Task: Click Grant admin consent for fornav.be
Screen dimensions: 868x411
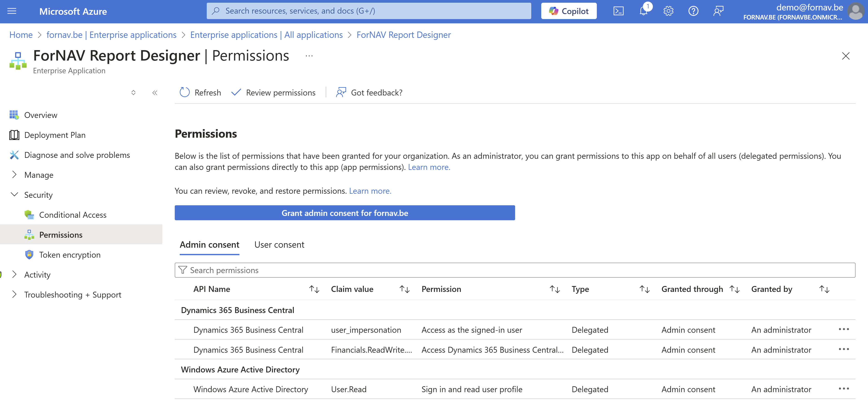Action: coord(345,213)
